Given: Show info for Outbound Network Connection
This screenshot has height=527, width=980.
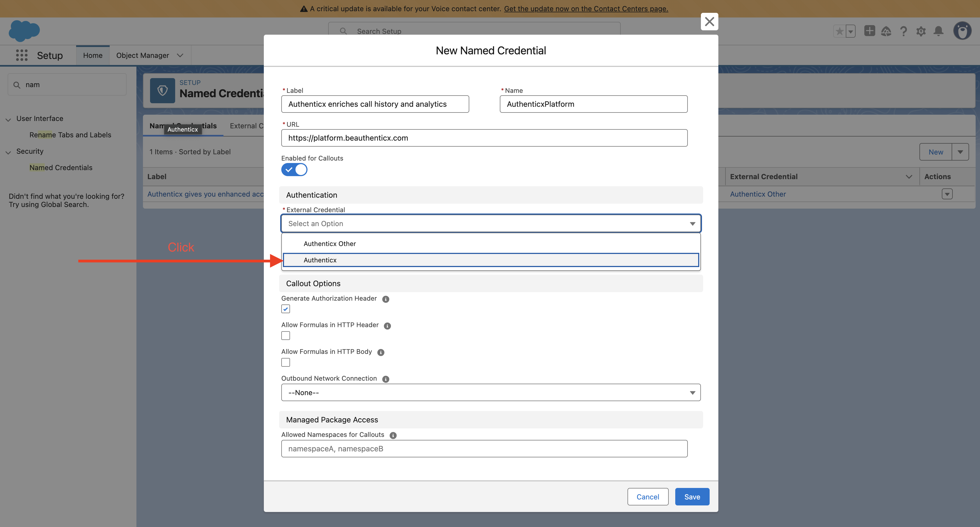Looking at the screenshot, I should click(386, 379).
